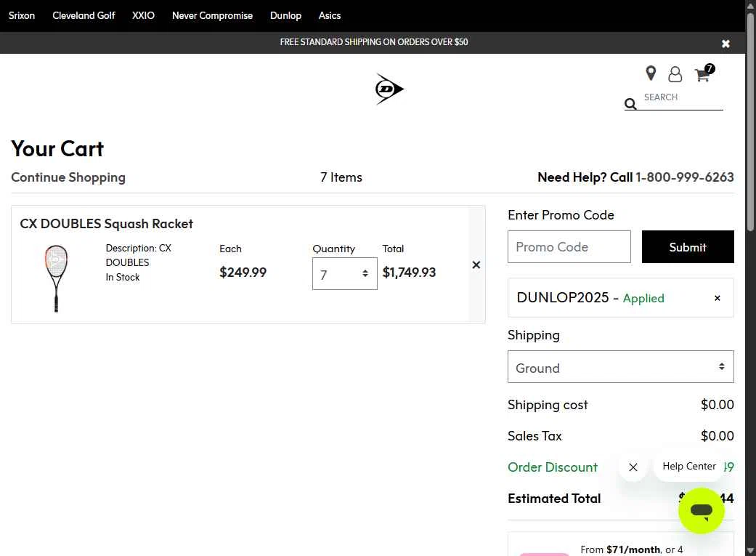Image resolution: width=756 pixels, height=556 pixels.
Task: Open the shopping cart icon
Action: tap(703, 73)
